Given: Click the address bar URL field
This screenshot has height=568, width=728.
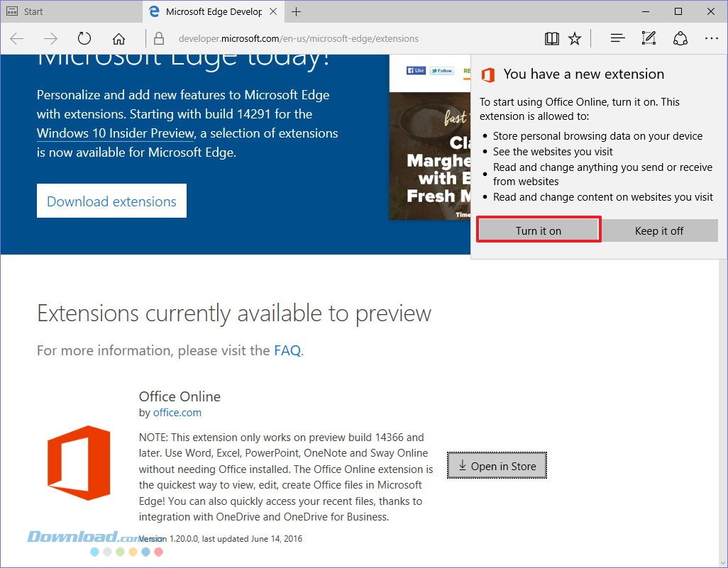Looking at the screenshot, I should (341, 39).
